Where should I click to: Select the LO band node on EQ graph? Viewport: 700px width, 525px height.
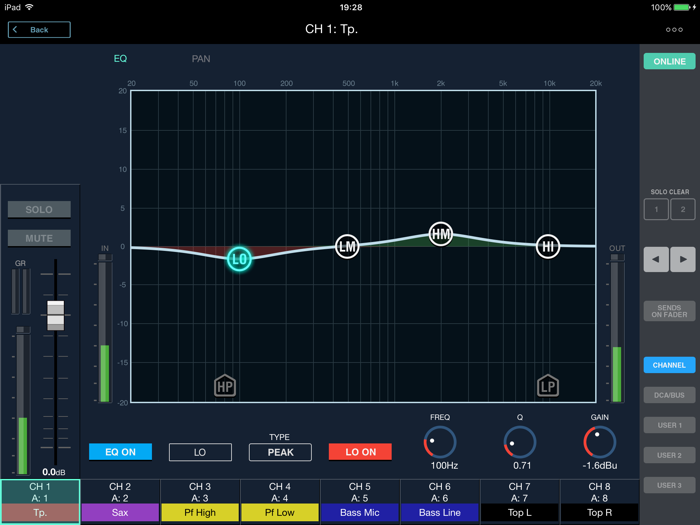[x=239, y=259]
